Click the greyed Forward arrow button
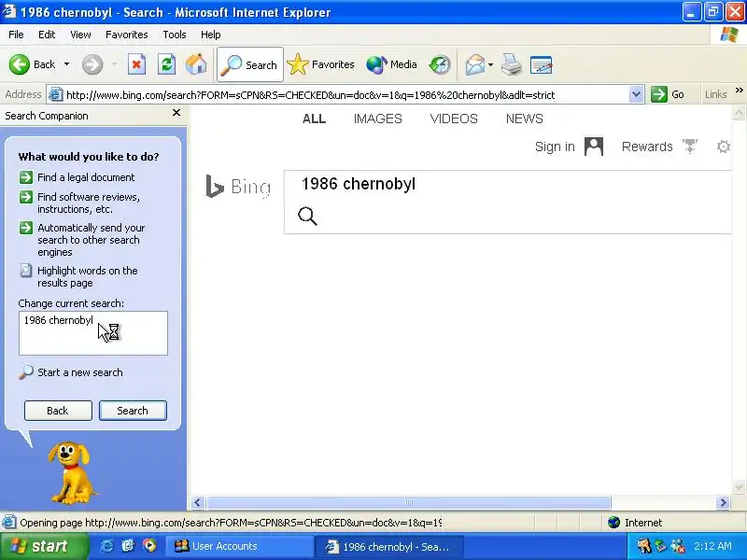 pos(92,64)
